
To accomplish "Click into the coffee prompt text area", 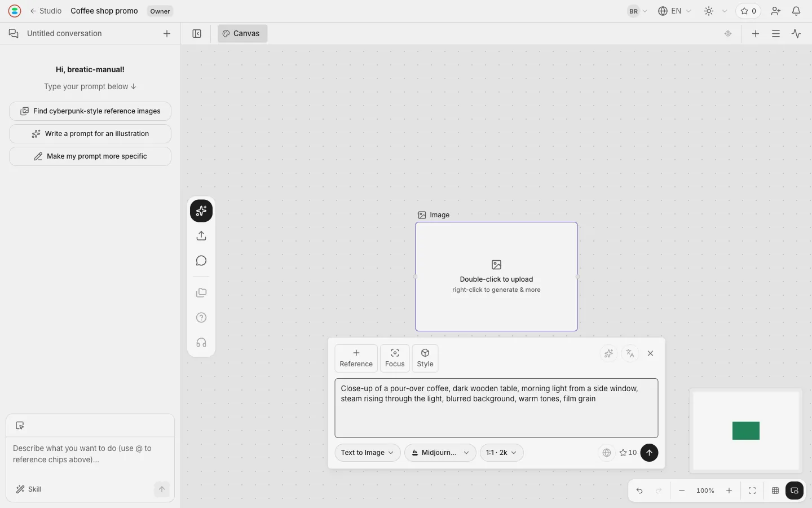I will 496,408.
